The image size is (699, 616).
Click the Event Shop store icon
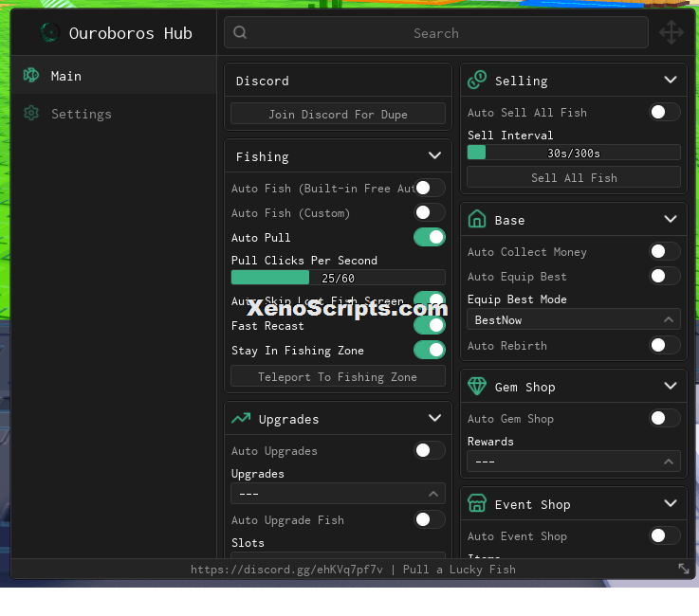coord(477,503)
